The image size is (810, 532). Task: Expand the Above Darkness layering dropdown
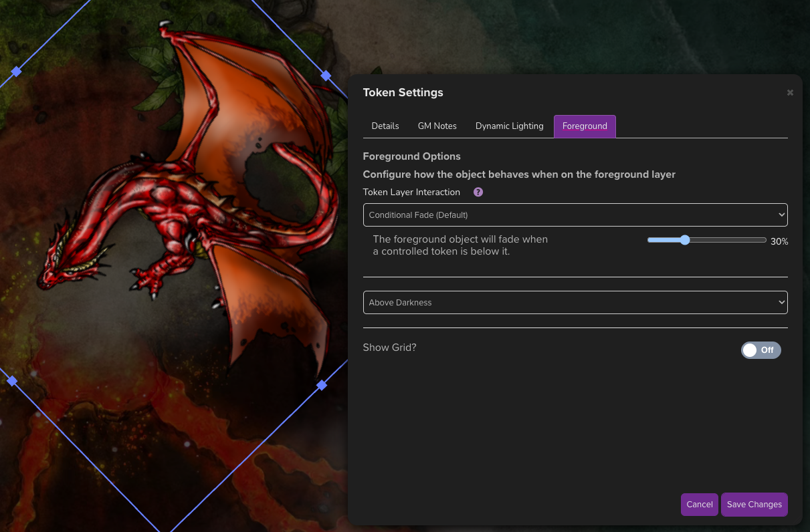[575, 302]
